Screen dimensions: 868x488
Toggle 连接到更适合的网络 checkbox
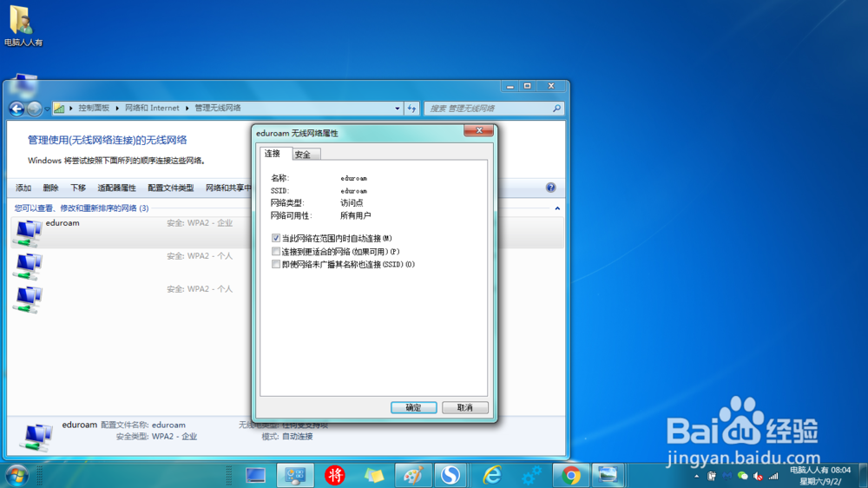276,252
